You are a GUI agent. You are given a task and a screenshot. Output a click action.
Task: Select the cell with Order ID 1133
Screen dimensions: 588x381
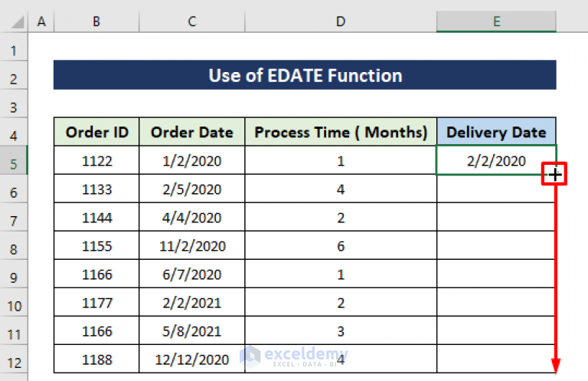pyautogui.click(x=96, y=189)
